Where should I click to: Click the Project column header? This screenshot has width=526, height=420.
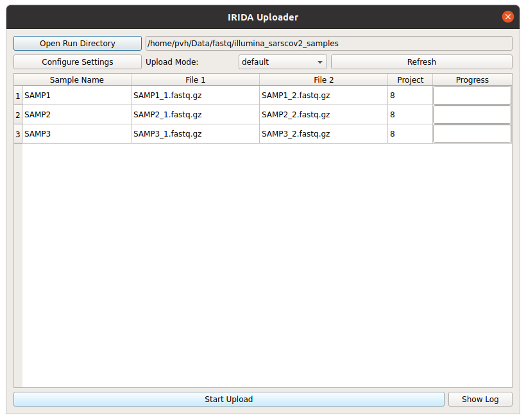410,80
